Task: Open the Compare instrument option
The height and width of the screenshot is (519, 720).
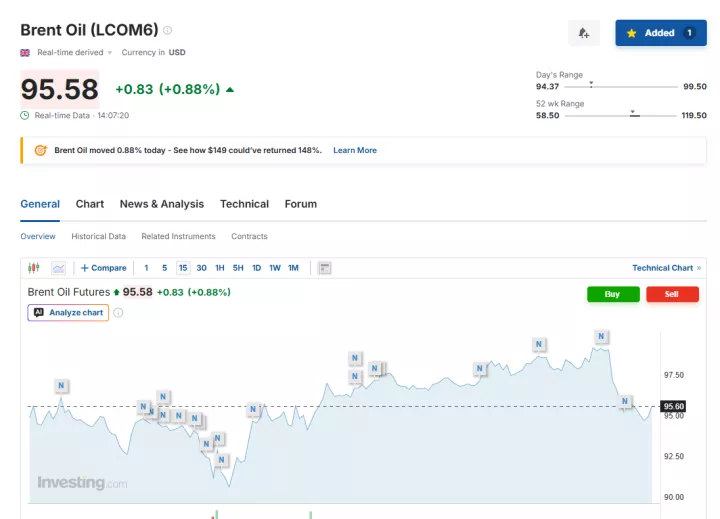Action: point(104,268)
